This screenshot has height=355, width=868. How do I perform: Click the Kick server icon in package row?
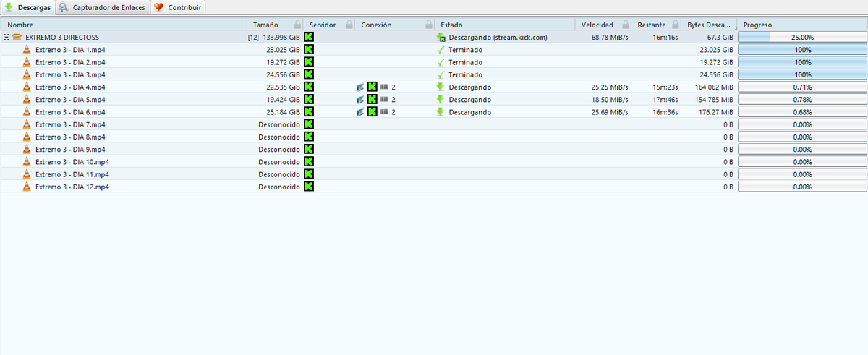(x=309, y=37)
